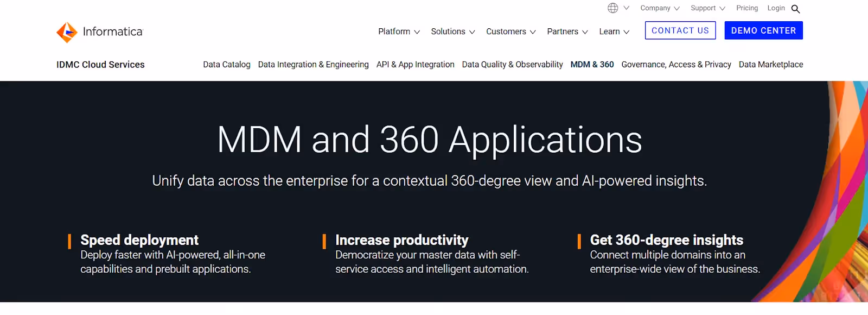Open the Data Marketplace tab
The height and width of the screenshot is (315, 868).
click(x=771, y=65)
